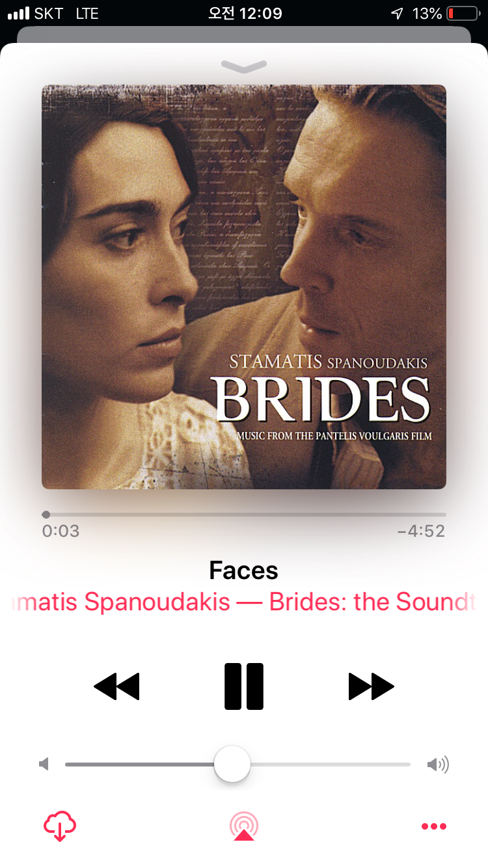This screenshot has width=488, height=868.
Task: Tap the cloud download icon
Action: pos(60,826)
